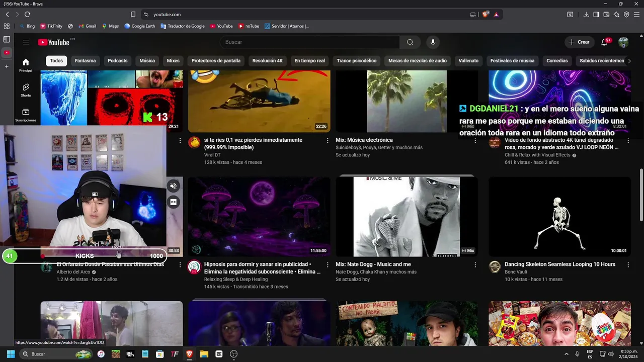Image resolution: width=644 pixels, height=362 pixels.
Task: Bookmark this page in Brave
Action: point(133,15)
